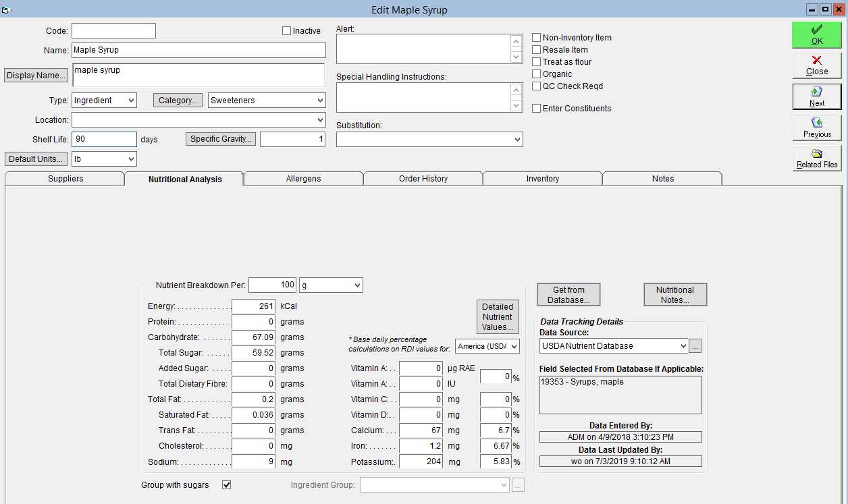Click the Cholesterol mg field
This screenshot has height=504, width=848.
coord(254,446)
